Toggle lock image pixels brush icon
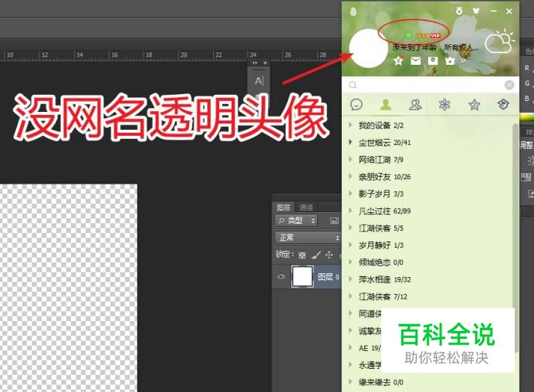Viewport: 534px width, 392px height. (316, 255)
